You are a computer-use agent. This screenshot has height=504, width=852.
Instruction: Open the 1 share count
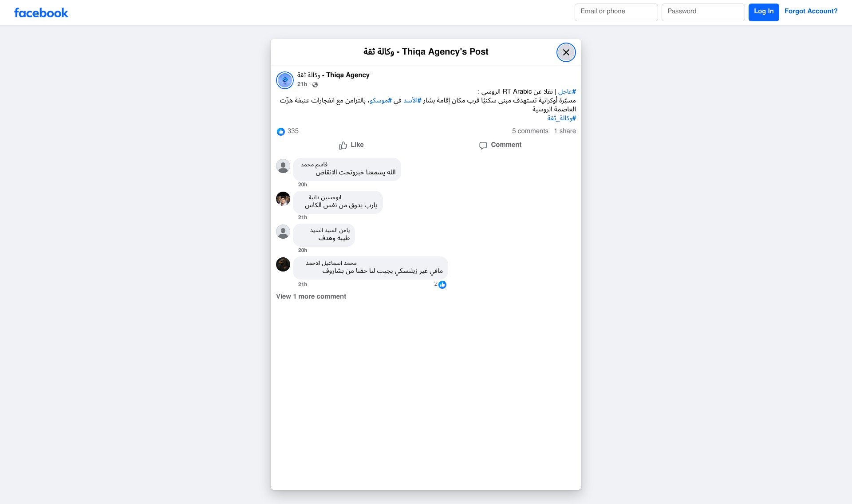pyautogui.click(x=565, y=131)
